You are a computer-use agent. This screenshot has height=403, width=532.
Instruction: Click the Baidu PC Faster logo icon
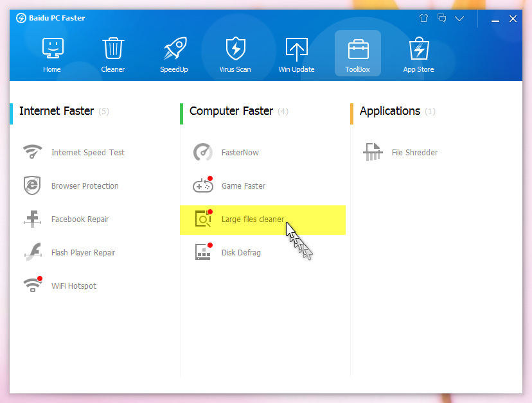tap(21, 18)
